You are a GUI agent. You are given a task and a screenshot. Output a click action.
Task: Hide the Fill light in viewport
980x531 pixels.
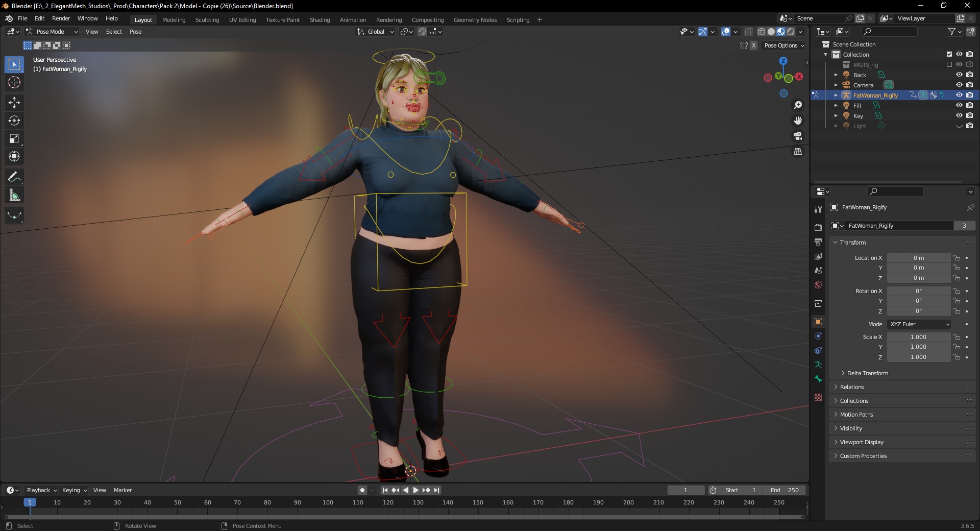(x=959, y=105)
